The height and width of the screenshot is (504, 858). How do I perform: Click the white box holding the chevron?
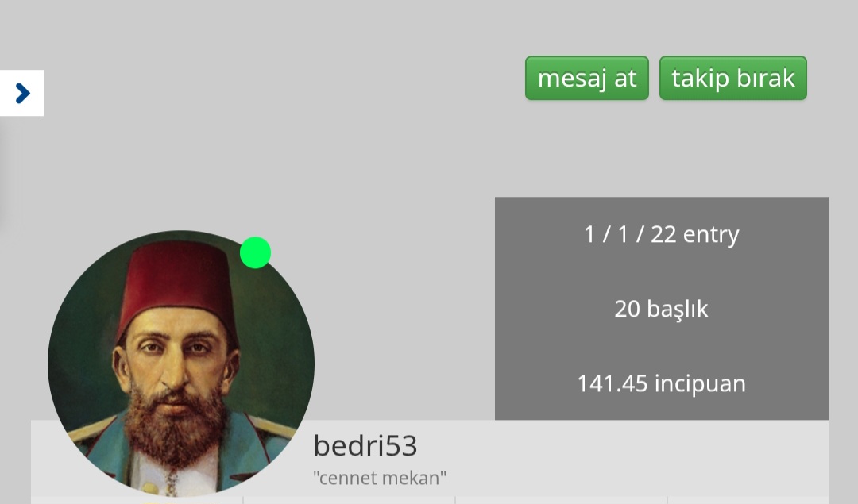pos(22,93)
